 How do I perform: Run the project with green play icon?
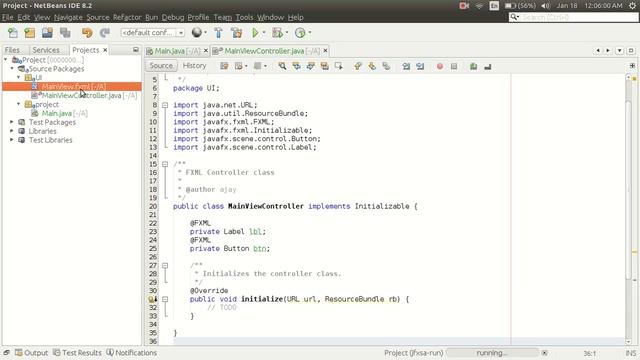point(255,33)
